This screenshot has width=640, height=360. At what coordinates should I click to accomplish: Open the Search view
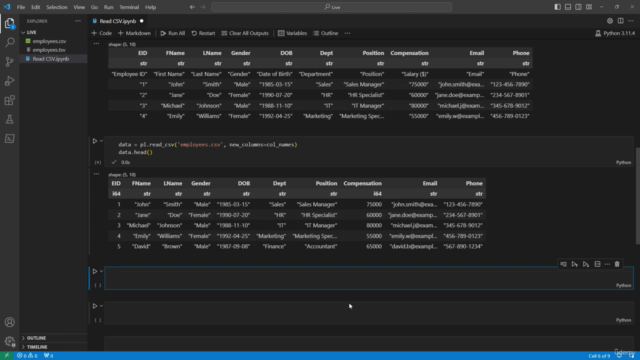9,42
